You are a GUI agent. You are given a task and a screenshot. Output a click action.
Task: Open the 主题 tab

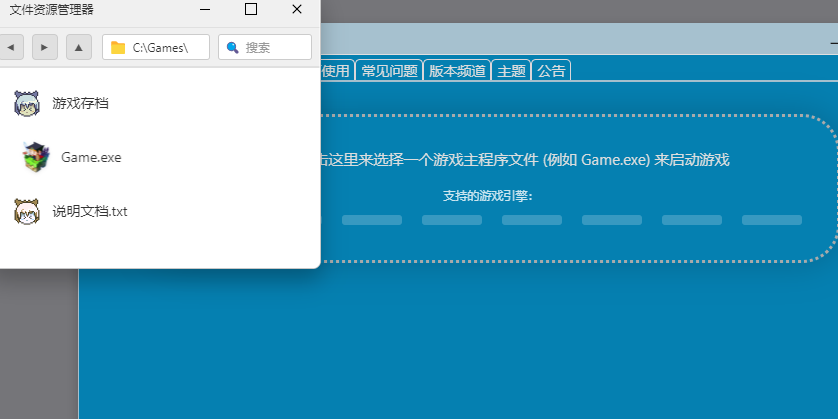(511, 71)
